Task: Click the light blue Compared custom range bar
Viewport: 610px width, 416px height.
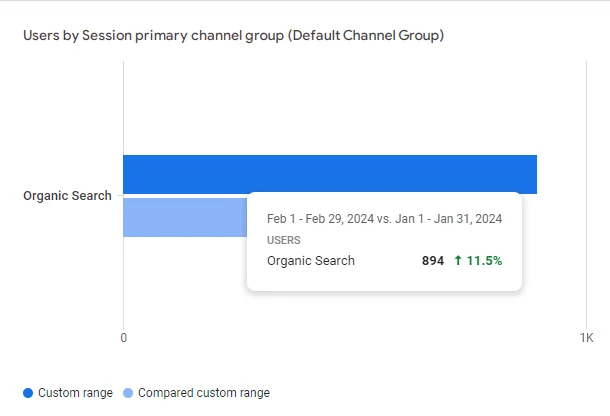Action: point(185,217)
